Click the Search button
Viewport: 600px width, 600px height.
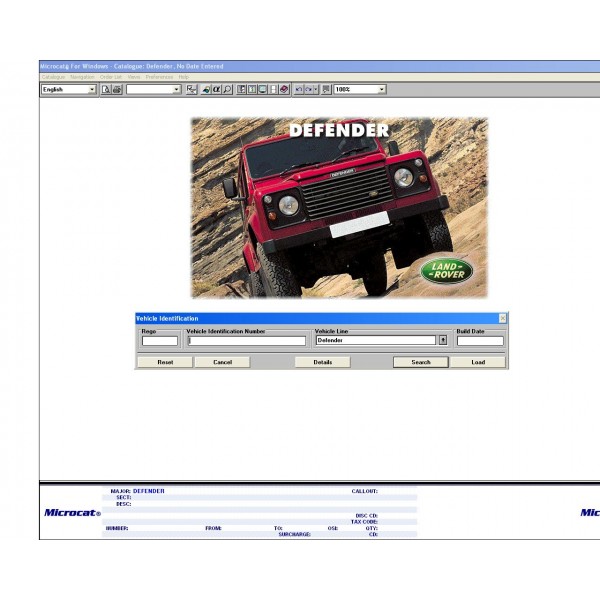point(421,362)
